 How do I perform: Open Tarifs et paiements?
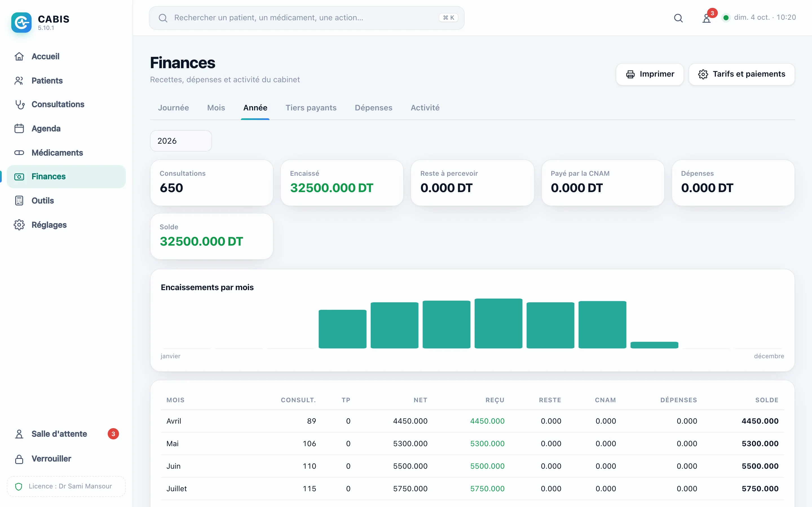coord(742,74)
